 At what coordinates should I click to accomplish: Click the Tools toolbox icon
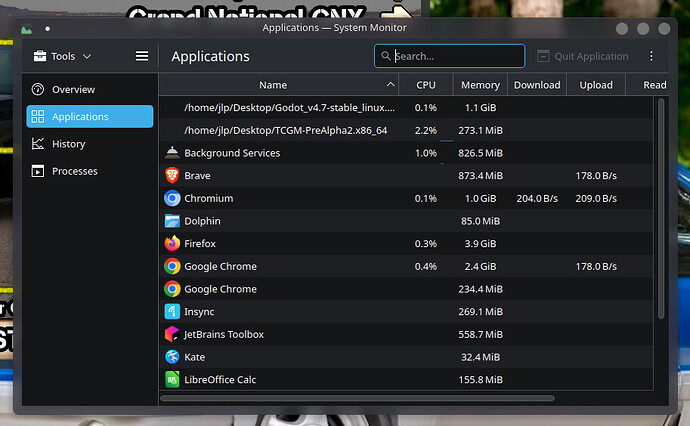pyautogui.click(x=40, y=56)
